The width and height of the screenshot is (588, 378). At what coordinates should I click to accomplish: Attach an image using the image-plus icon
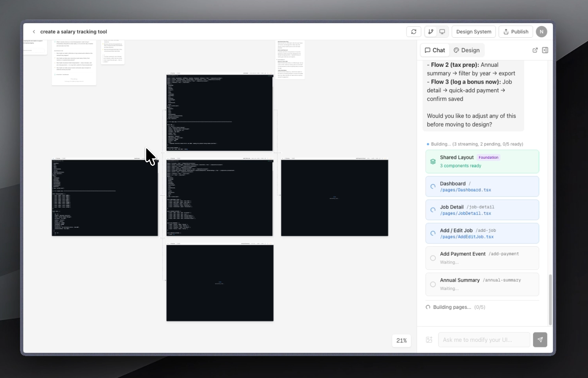(x=429, y=339)
